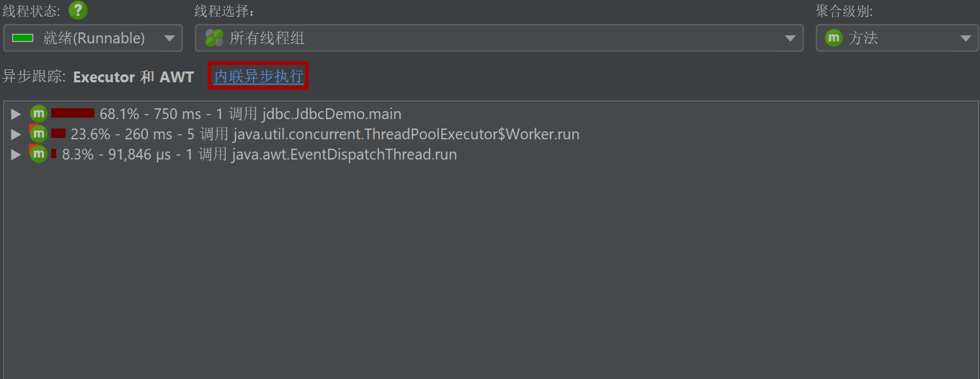The image size is (980, 379).
Task: Expand the java.awt.EventDispatchThread.run node
Action: (x=16, y=154)
